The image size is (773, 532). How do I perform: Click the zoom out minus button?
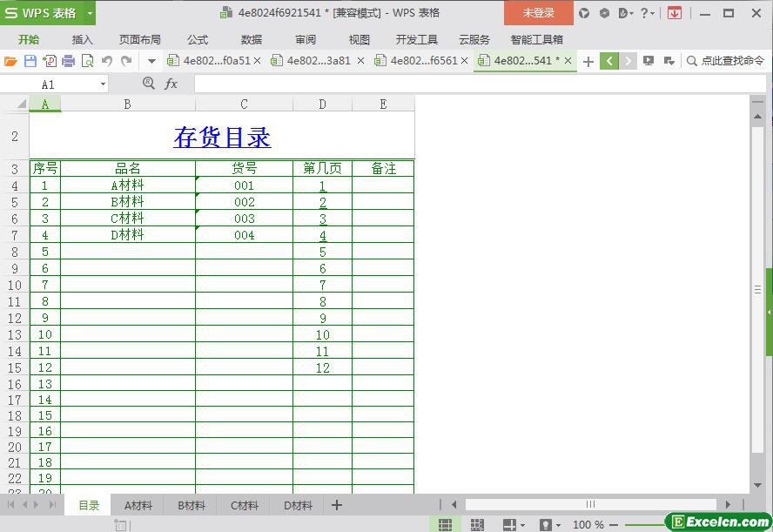pyautogui.click(x=614, y=525)
